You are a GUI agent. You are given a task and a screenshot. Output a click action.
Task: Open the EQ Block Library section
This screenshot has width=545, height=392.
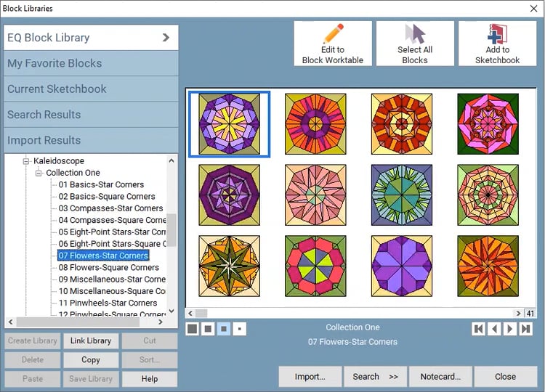(91, 38)
